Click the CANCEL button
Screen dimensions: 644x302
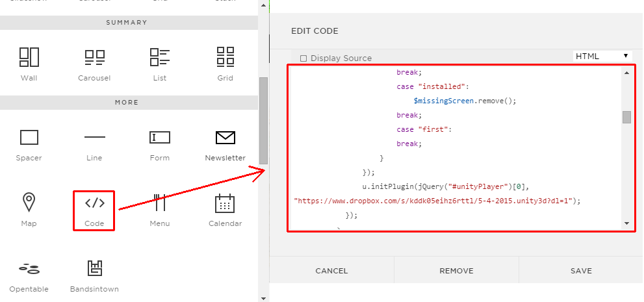tap(331, 270)
